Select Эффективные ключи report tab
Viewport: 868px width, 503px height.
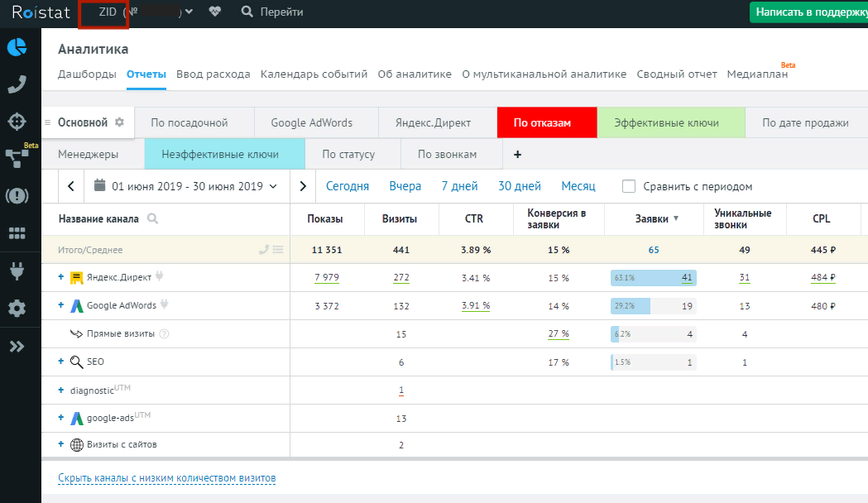[x=672, y=122]
